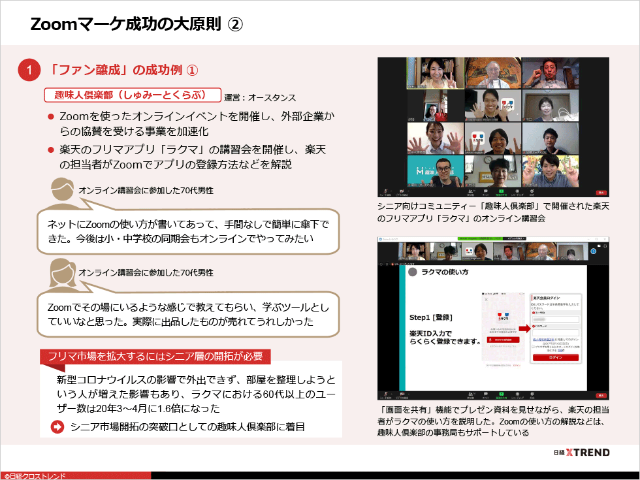The width and height of the screenshot is (640, 480).
Task: Click blue info circle in ラクマの使い方 Zoom screenshot
Action: pos(593,251)
